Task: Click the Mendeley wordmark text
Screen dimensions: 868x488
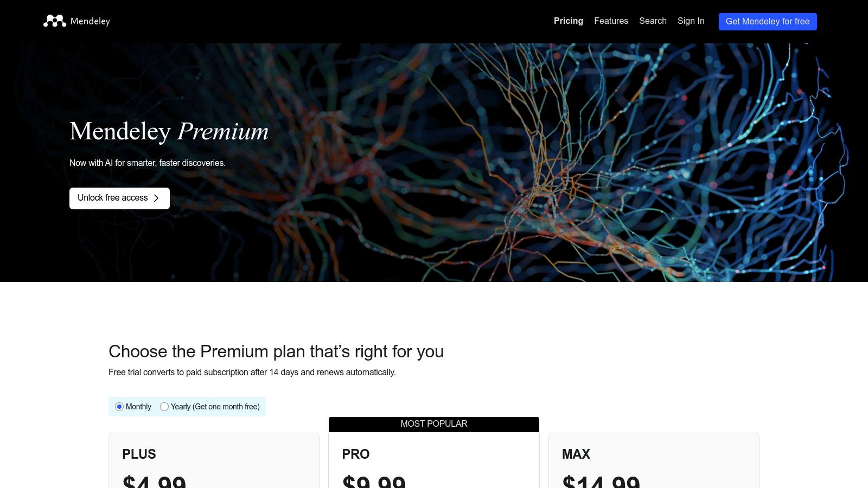Action: pos(90,21)
